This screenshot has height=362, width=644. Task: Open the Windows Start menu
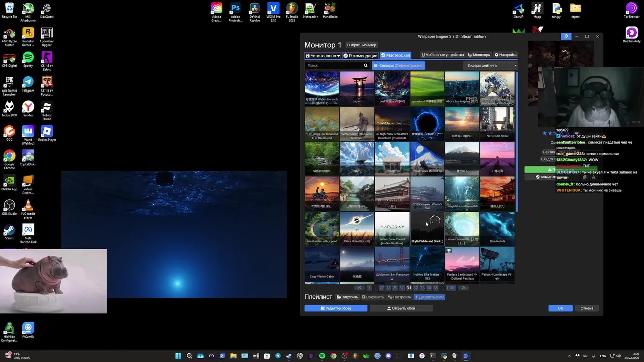click(x=178, y=356)
